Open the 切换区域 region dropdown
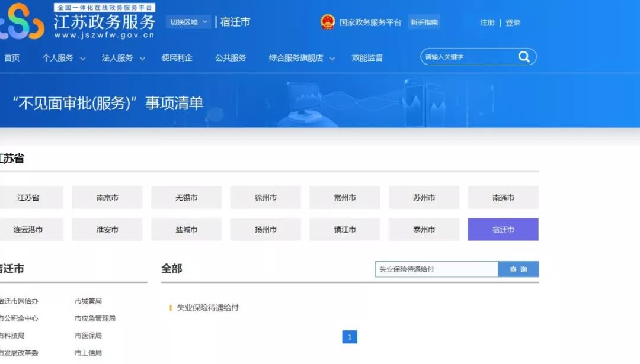Viewport: 640px width, 364px height. [x=188, y=22]
